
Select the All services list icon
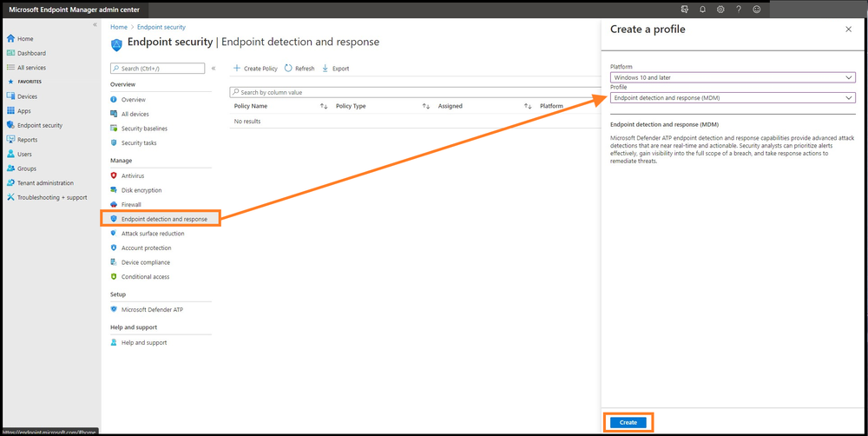[x=10, y=68]
